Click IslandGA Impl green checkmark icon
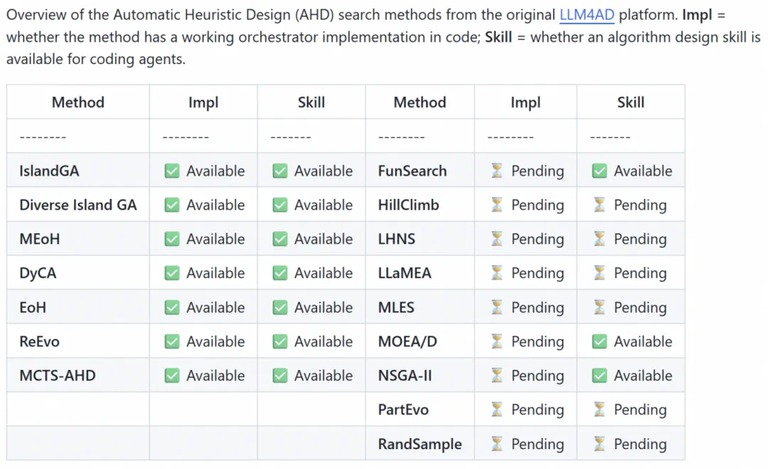The width and height of the screenshot is (768, 469). pyautogui.click(x=172, y=171)
